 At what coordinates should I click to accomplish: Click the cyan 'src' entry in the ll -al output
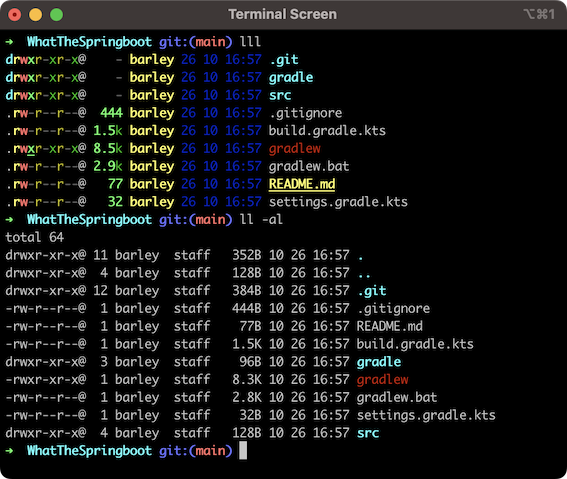368,433
